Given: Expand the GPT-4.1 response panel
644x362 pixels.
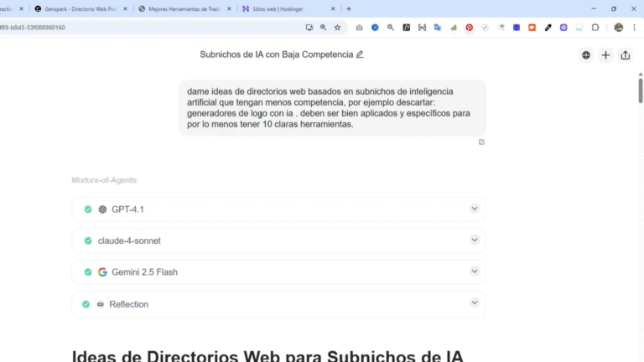Looking at the screenshot, I should 475,209.
